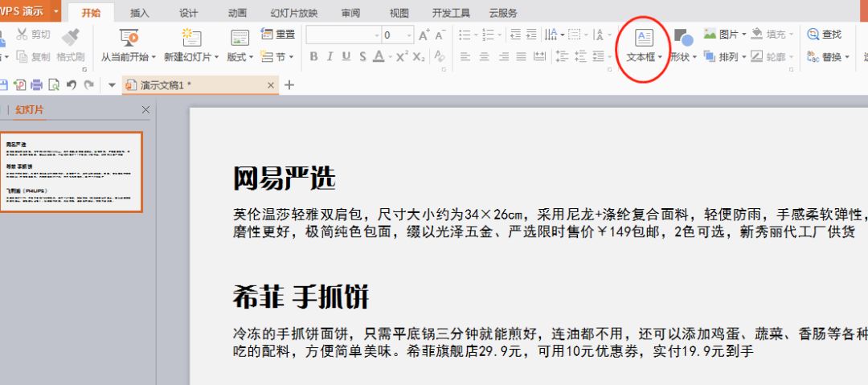This screenshot has height=385, width=868.
Task: Toggle text shadow S button
Action: click(362, 56)
